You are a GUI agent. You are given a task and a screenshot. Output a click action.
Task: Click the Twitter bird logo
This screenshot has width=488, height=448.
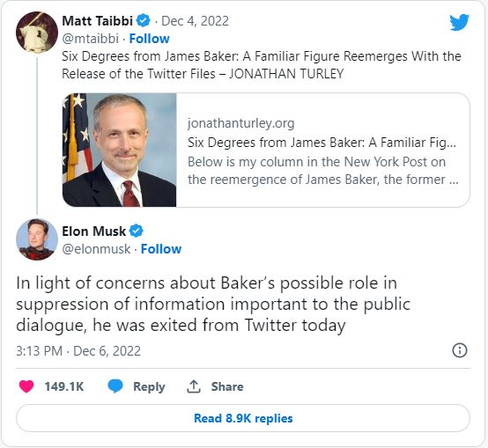coord(459,22)
